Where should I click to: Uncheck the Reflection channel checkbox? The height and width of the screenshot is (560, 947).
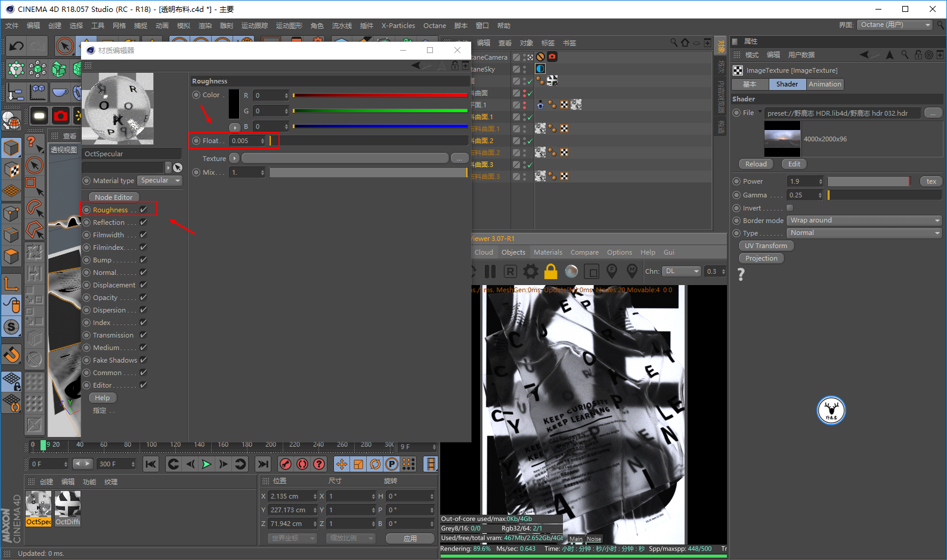[144, 222]
